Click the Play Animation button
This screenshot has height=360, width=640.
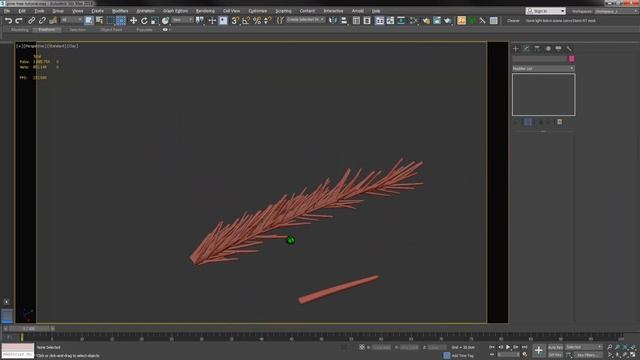pyautogui.click(x=508, y=347)
